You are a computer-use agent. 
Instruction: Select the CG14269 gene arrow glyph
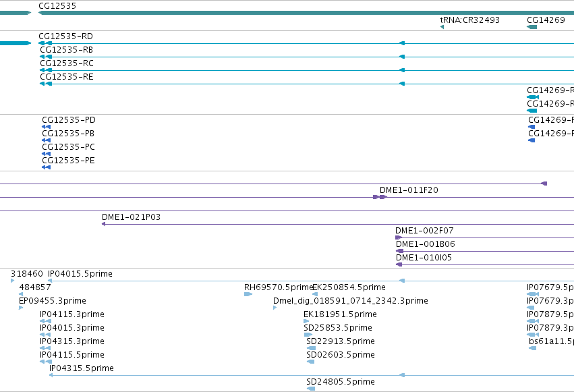(532, 27)
